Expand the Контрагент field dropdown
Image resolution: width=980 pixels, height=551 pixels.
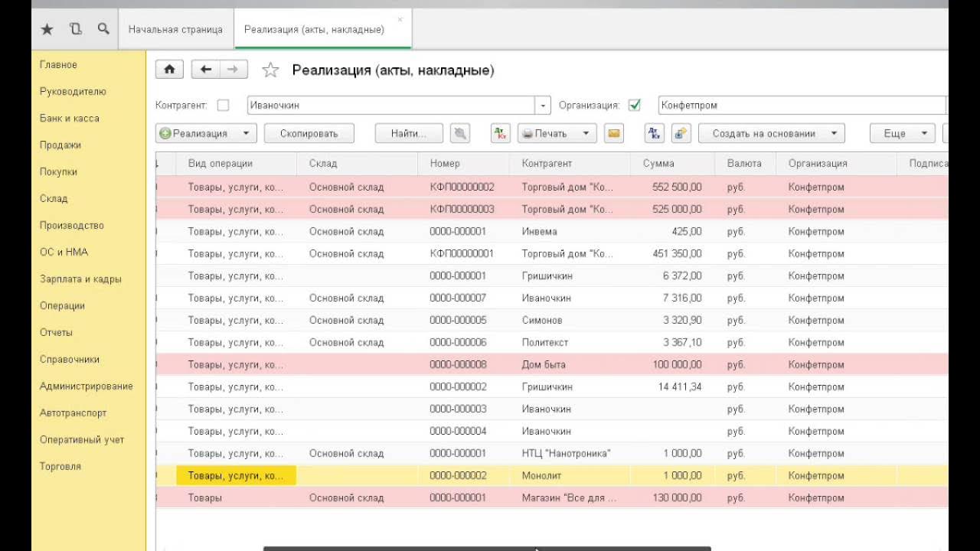point(543,106)
